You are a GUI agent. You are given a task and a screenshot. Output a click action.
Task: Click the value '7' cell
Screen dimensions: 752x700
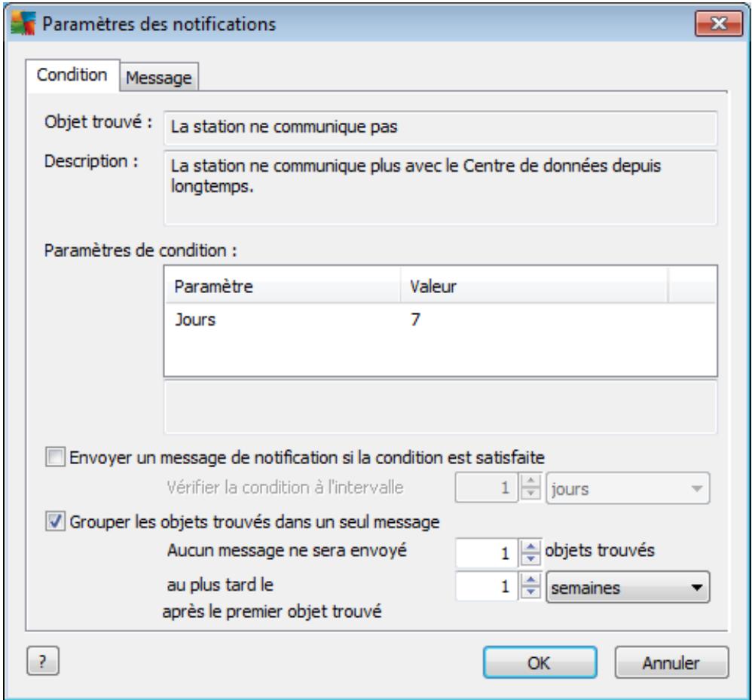point(415,319)
